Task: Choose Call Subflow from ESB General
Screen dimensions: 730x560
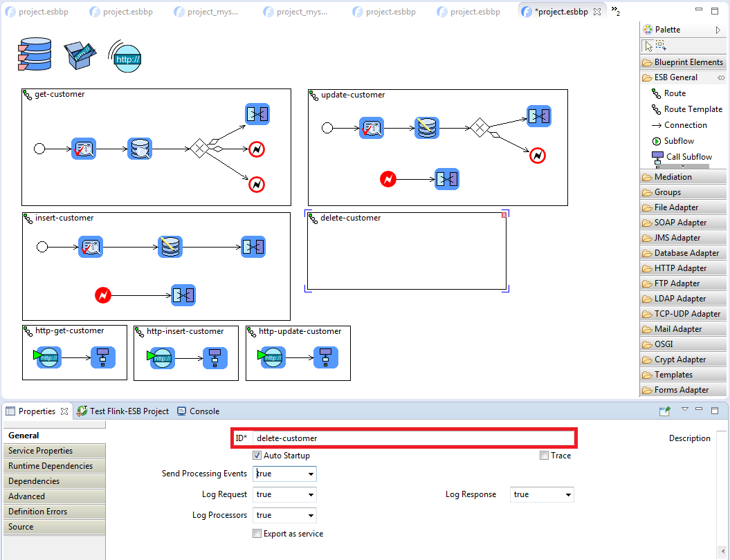Action: 688,157
